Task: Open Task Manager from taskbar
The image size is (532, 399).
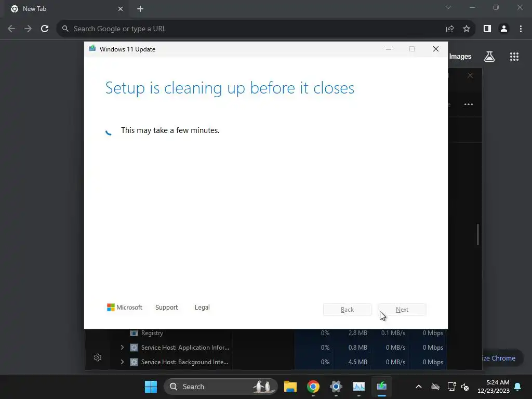Action: (x=358, y=387)
